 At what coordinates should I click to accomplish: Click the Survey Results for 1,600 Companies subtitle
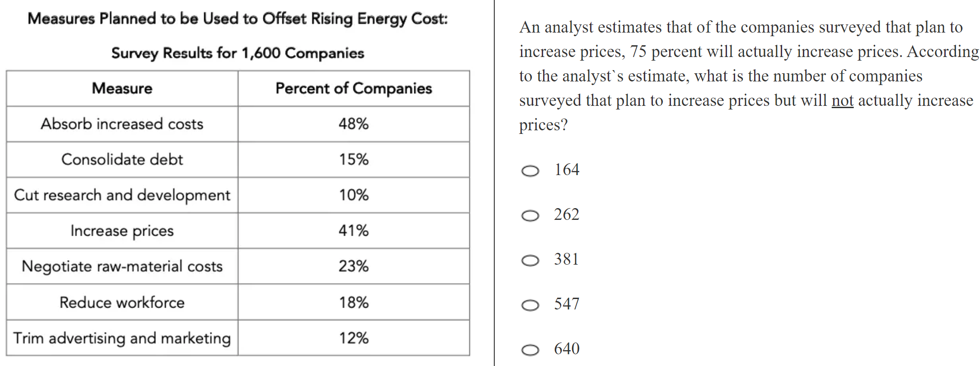[238, 53]
